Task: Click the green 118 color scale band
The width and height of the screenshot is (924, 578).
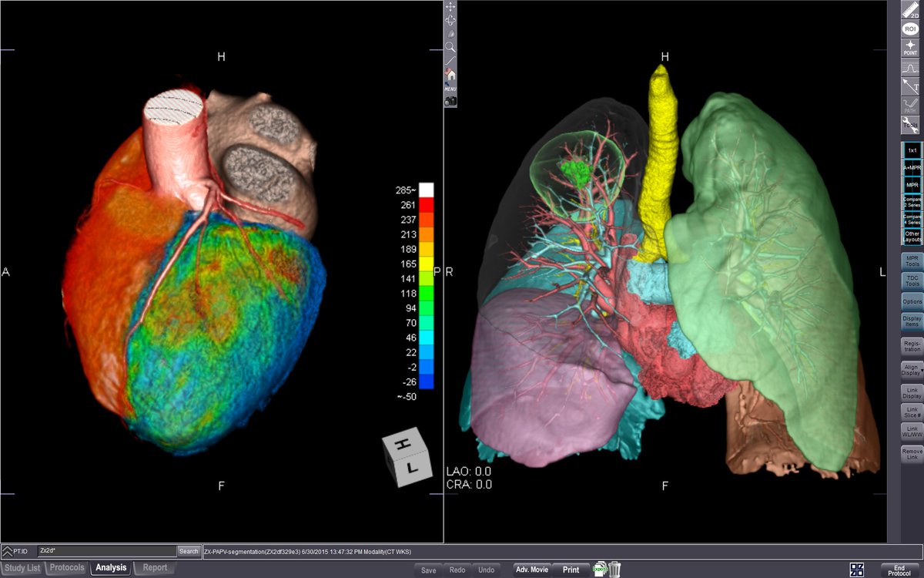Action: [425, 294]
